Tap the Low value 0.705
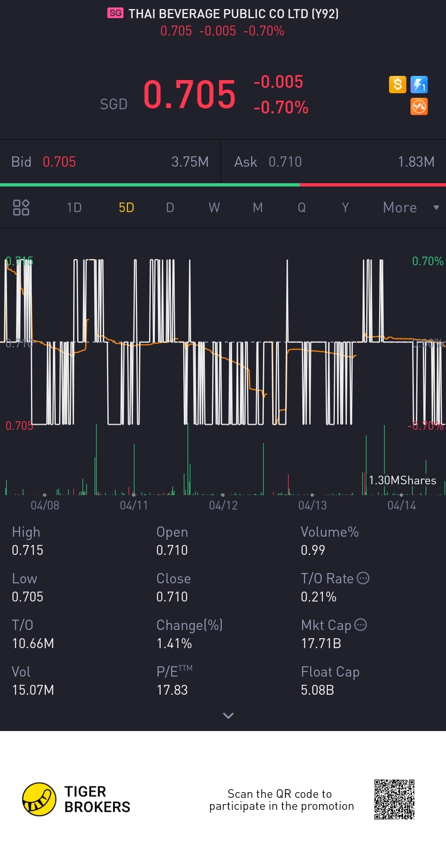The width and height of the screenshot is (446, 868). click(27, 597)
